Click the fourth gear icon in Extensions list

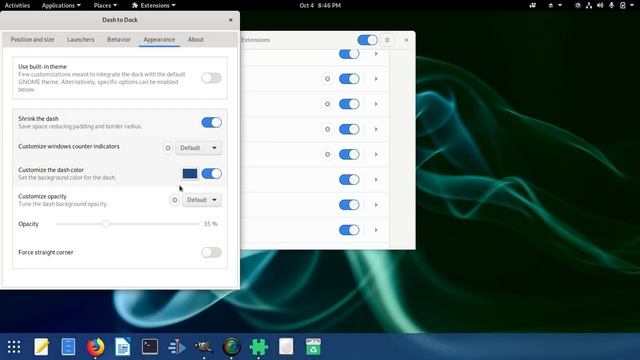point(327,154)
